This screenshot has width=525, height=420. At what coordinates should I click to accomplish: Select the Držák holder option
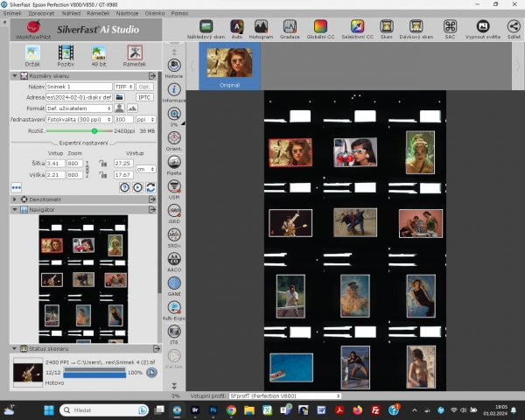click(32, 56)
